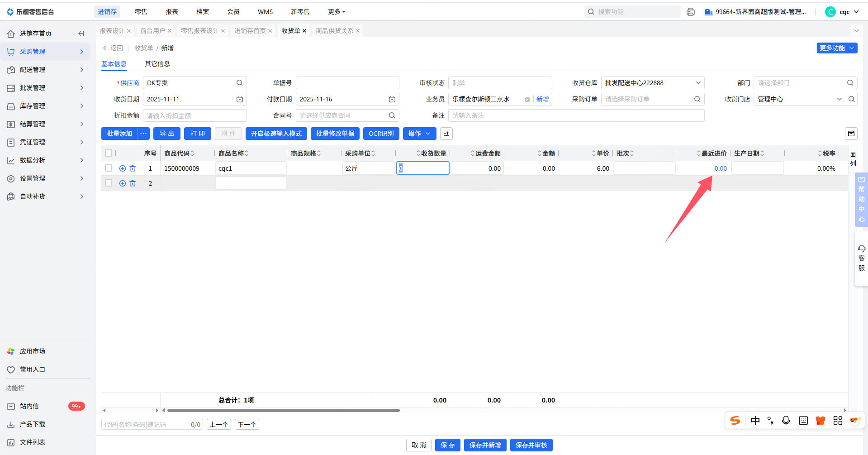Click supplier search magnifier icon
This screenshot has height=455, width=868.
click(240, 83)
